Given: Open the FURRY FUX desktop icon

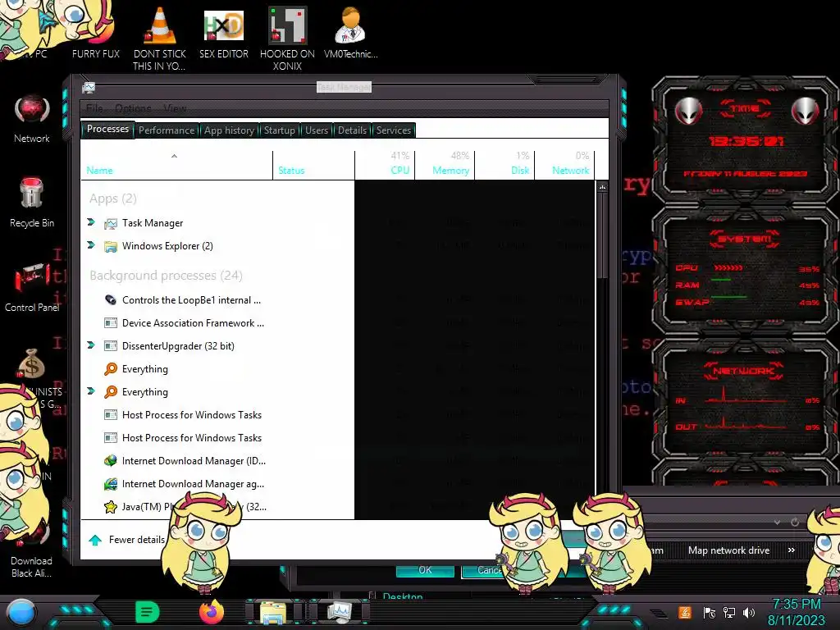Looking at the screenshot, I should (95, 32).
